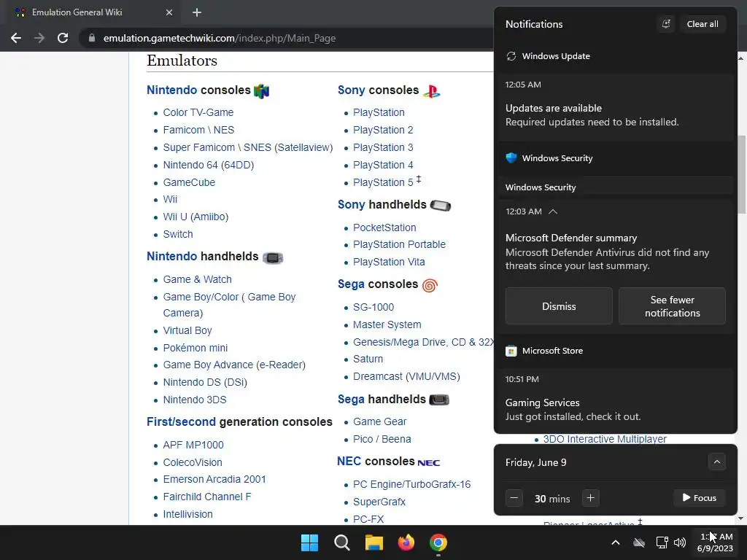Open the PlayStation Vita link
This screenshot has width=747, height=560.
[x=389, y=262]
